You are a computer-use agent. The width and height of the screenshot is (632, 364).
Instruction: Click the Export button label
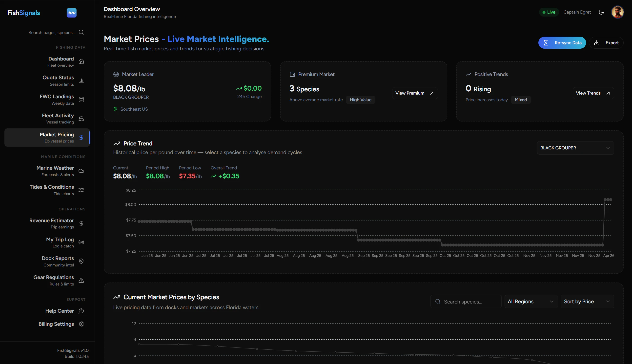pyautogui.click(x=612, y=43)
